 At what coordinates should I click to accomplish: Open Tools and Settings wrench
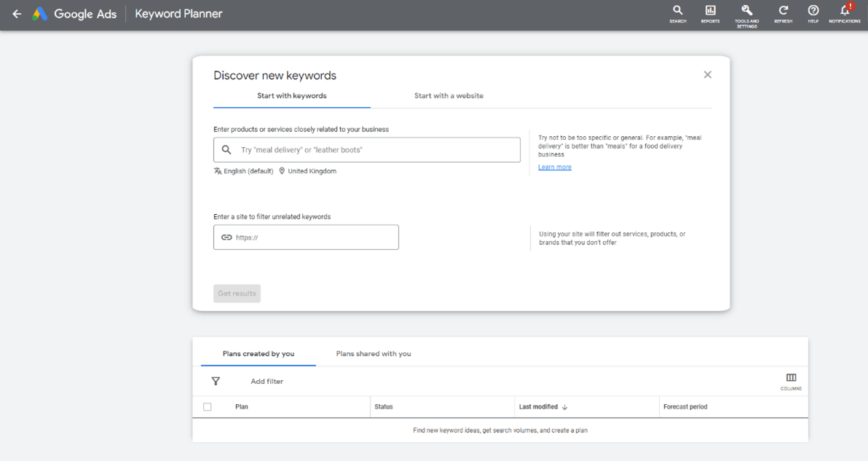[x=747, y=16]
